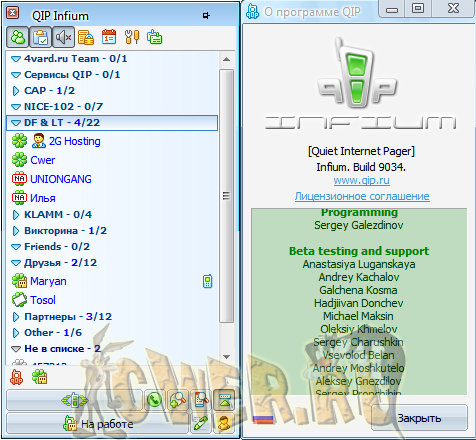The width and height of the screenshot is (476, 440).
Task: Open the www.qip.ru link
Action: pos(362,180)
